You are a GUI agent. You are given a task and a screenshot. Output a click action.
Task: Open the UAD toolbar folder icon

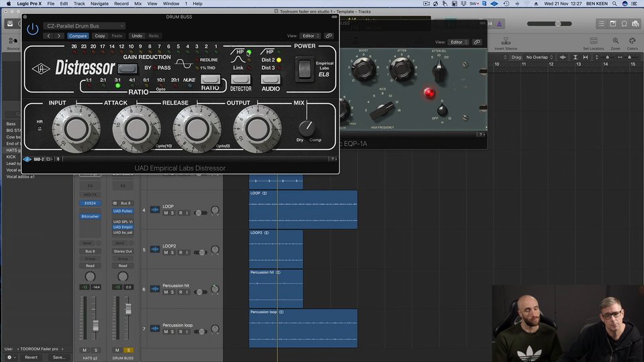coord(49,159)
